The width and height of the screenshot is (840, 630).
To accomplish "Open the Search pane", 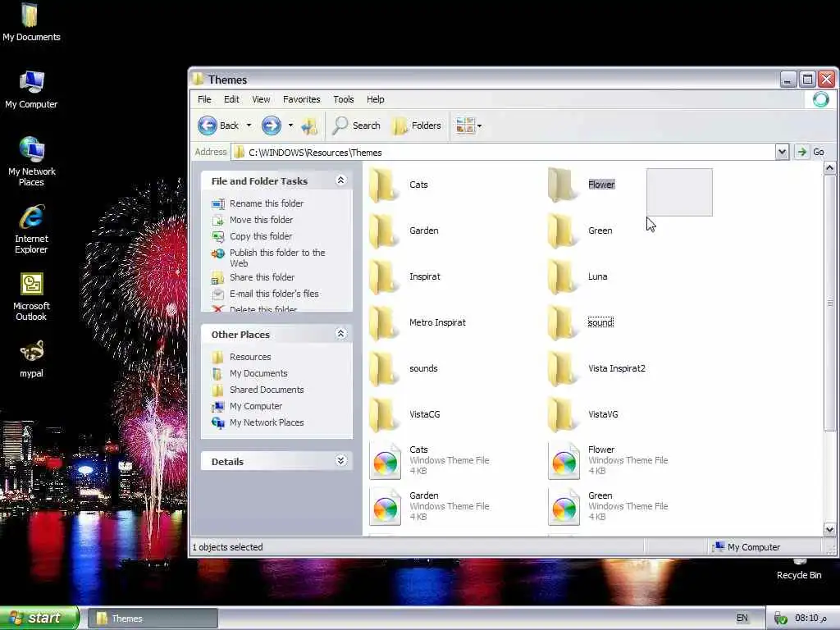I will coord(356,126).
